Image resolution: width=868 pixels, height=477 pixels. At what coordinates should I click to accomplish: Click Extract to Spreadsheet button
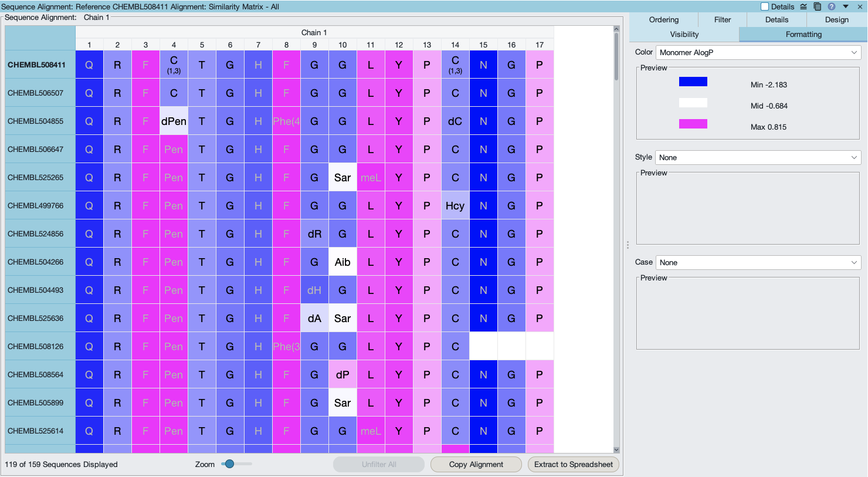point(574,464)
